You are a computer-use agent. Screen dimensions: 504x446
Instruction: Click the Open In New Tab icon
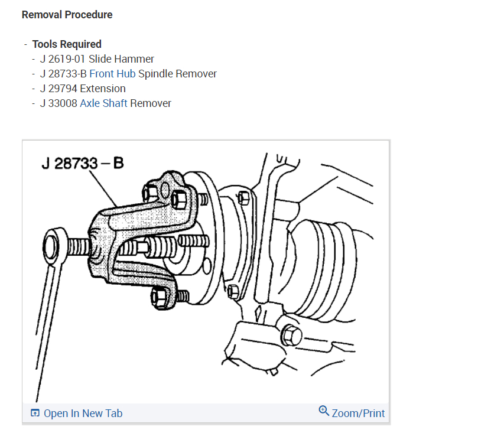pyautogui.click(x=35, y=413)
